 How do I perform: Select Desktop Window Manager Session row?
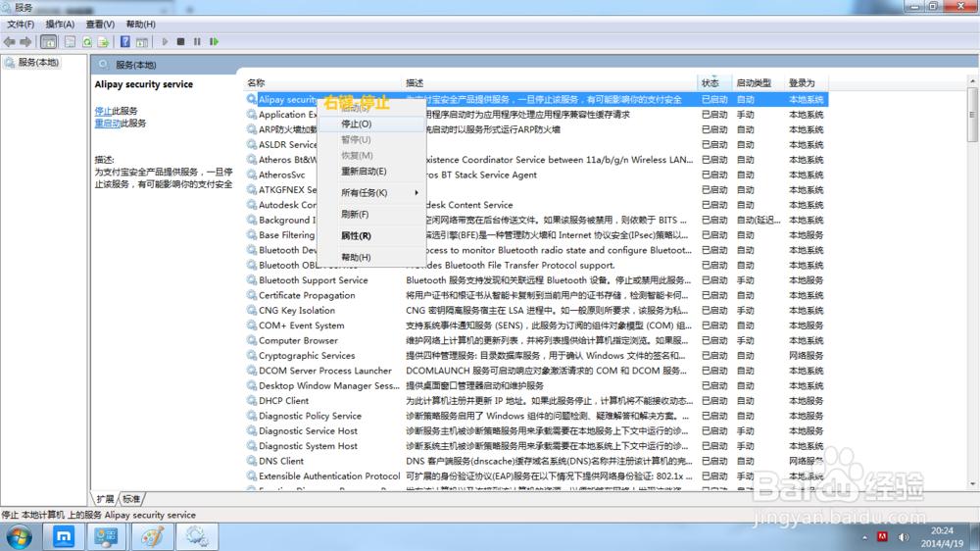(x=536, y=386)
